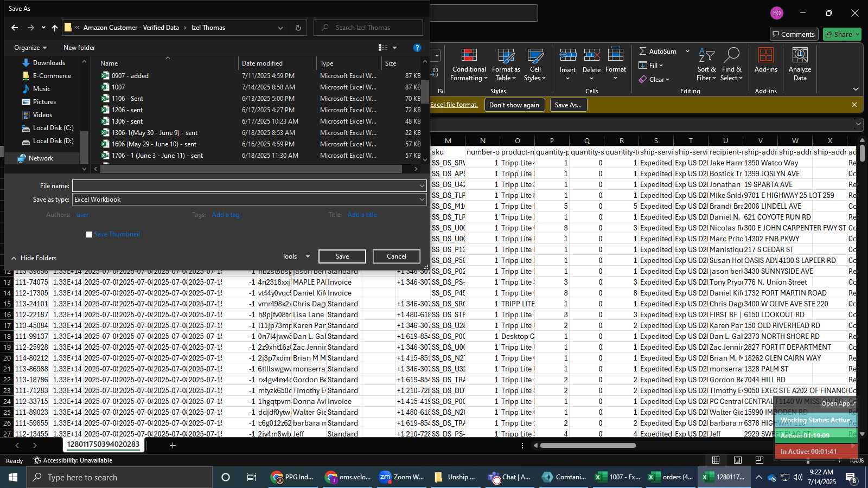Image resolution: width=868 pixels, height=488 pixels.
Task: Refresh the Izel Thomas folder listing
Action: [x=298, y=28]
